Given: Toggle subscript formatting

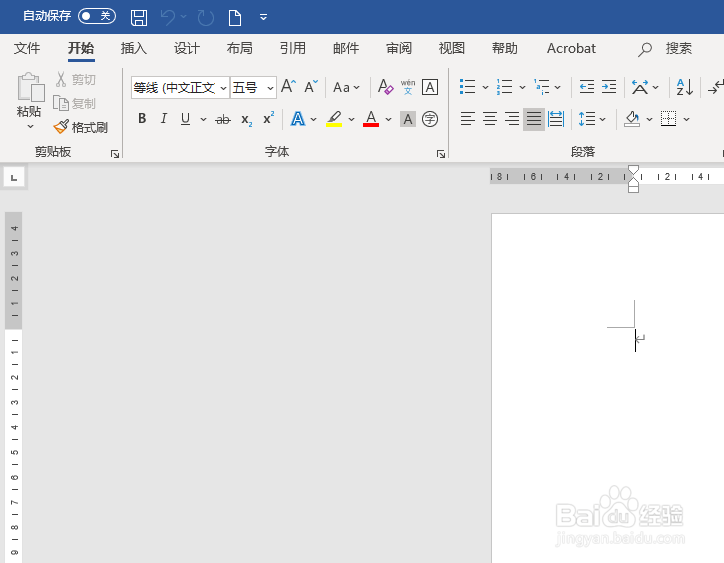Looking at the screenshot, I should [247, 120].
